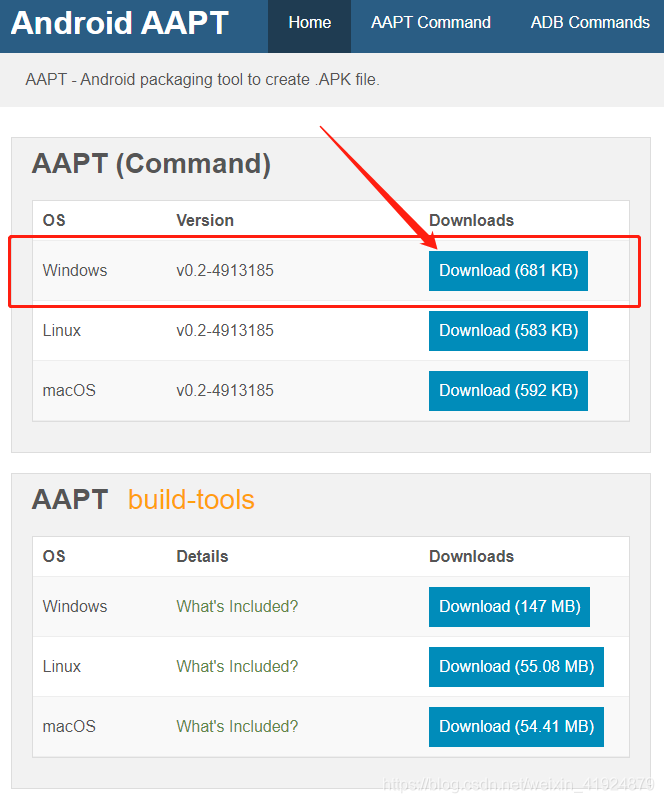This screenshot has width=664, height=803.
Task: Click the macOS OS cell in AAPT Command table
Action: 69,390
